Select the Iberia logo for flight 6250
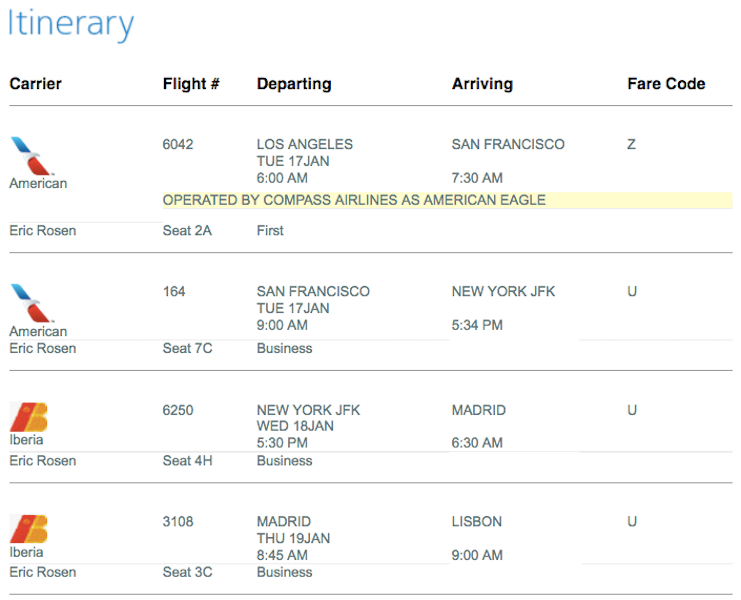Viewport: 741px width, 600px height. click(x=28, y=416)
